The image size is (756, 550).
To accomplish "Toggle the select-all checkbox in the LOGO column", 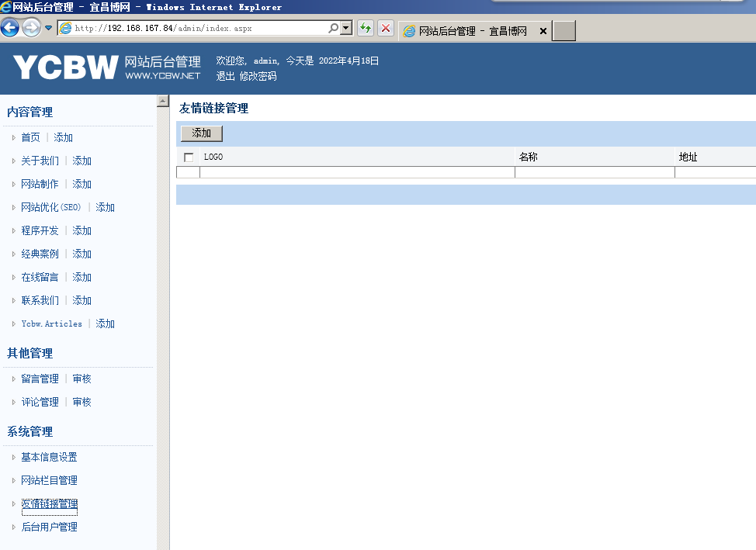I will [187, 156].
